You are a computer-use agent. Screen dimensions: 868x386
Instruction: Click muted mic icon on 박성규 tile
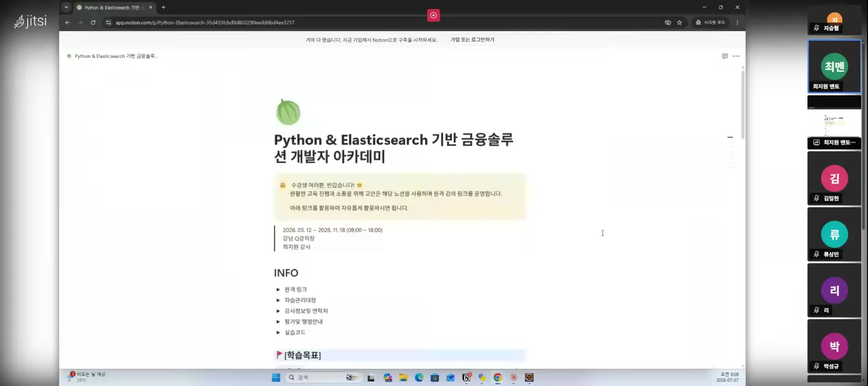(x=816, y=367)
